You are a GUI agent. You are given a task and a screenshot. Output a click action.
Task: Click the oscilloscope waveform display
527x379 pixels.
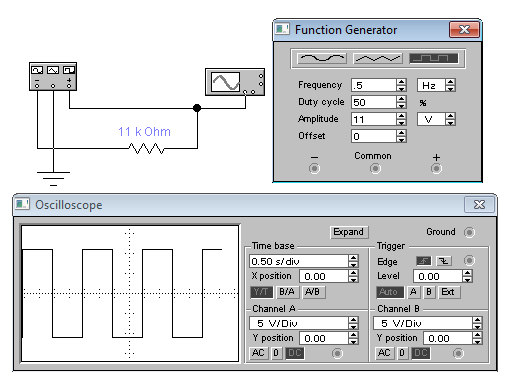tap(130, 294)
